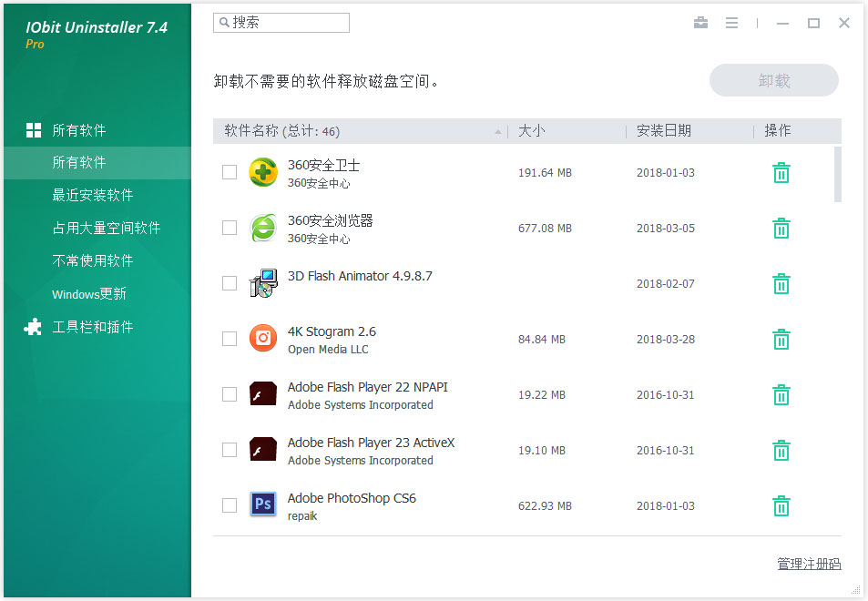Click the Adobe Flash Player 22 NPAPI icon
Screen dimensions: 868x601
pos(263,394)
